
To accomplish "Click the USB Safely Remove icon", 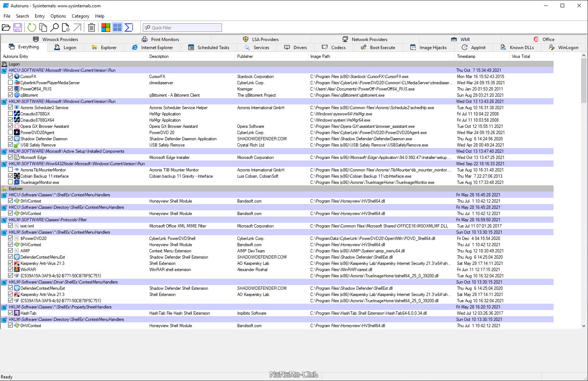I will (17, 145).
